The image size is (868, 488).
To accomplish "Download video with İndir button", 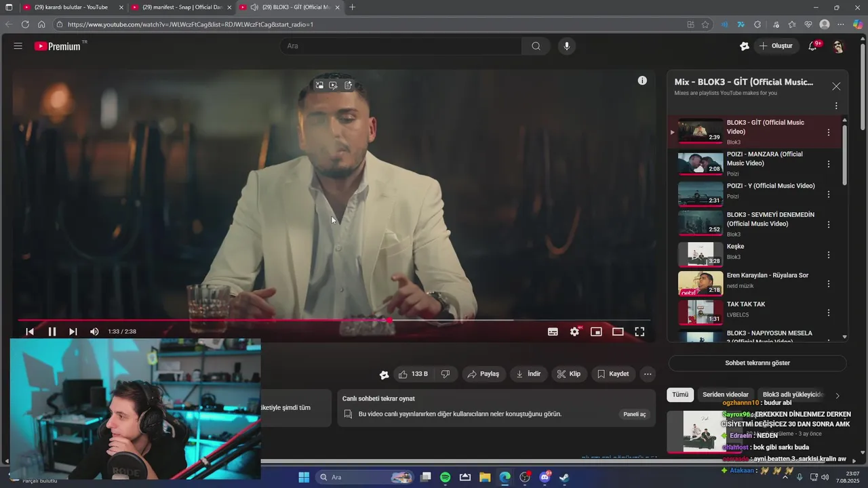I will coord(528,374).
